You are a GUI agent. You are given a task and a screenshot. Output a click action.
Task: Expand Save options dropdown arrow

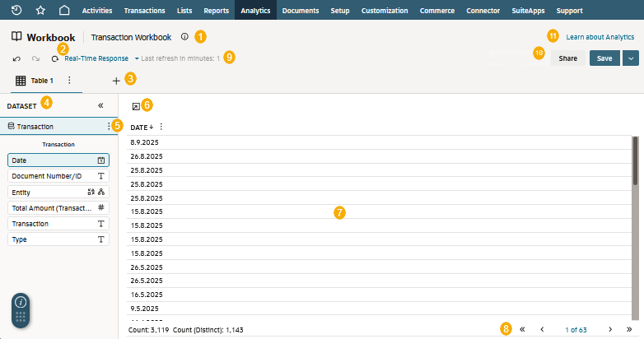[x=631, y=58]
